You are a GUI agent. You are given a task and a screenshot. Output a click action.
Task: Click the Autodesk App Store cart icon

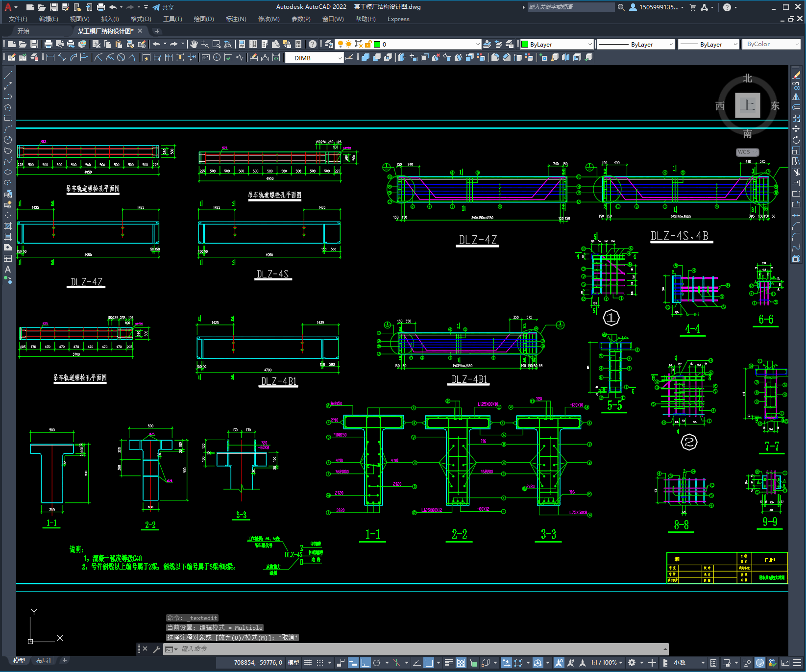(x=693, y=7)
